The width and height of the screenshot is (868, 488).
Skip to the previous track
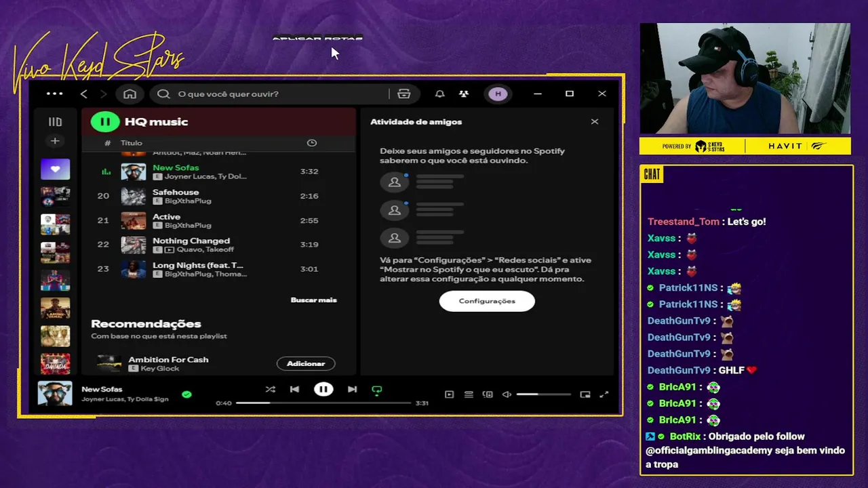pos(294,390)
